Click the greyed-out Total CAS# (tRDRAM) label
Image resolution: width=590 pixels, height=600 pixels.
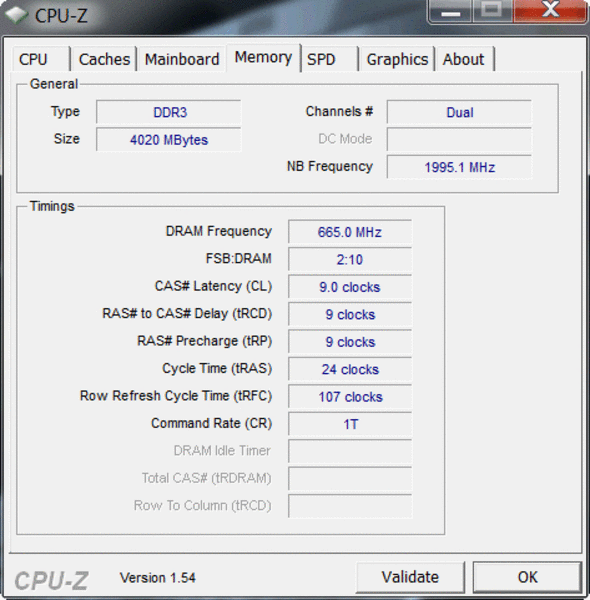click(x=206, y=478)
